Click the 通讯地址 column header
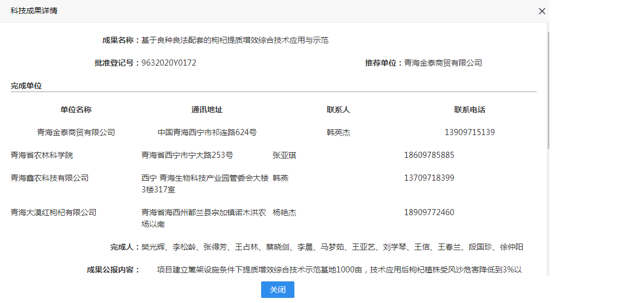644x303 pixels. coord(207,110)
